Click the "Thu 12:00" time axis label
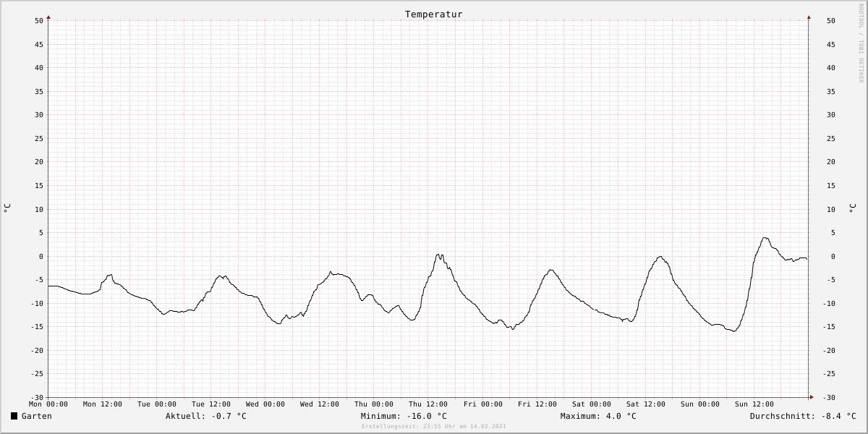The width and height of the screenshot is (868, 434). click(x=428, y=404)
